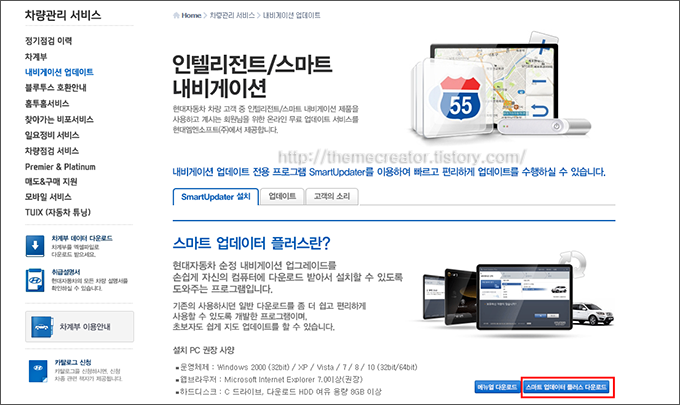Image resolution: width=680 pixels, height=405 pixels.
Task: Click the Home icon in the breadcrumb
Action: [x=176, y=16]
